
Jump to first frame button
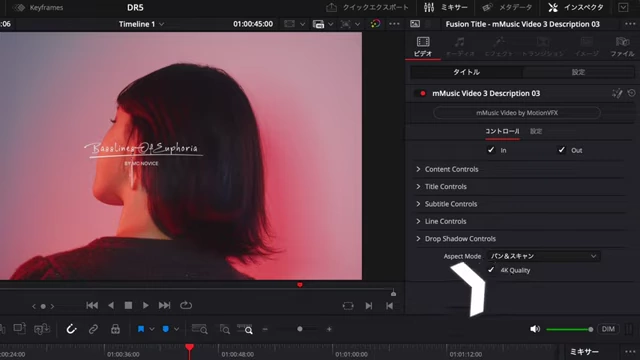(92, 305)
